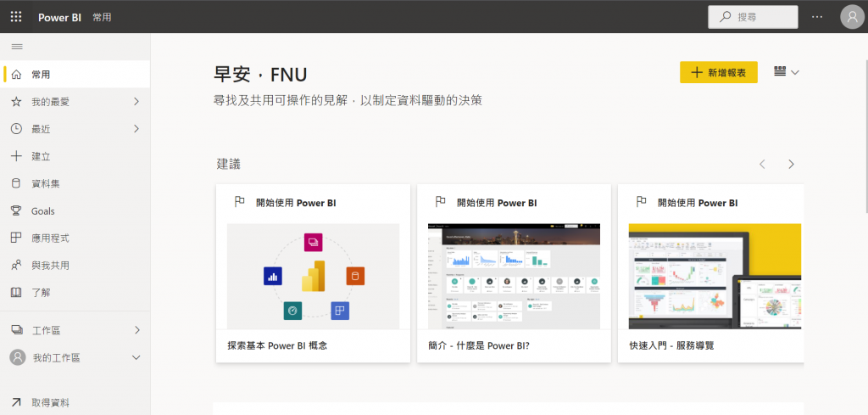This screenshot has height=415, width=868.
Task: Open 建立 in the sidebar
Action: pyautogui.click(x=75, y=156)
